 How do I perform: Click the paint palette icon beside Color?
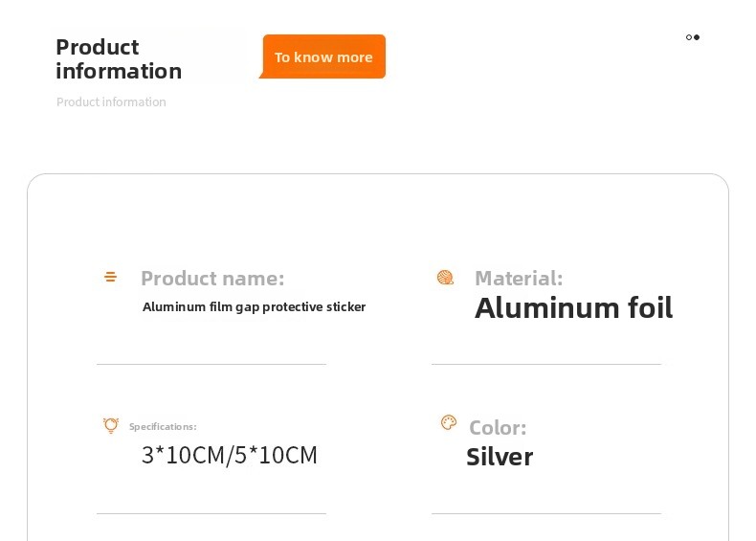coord(449,423)
